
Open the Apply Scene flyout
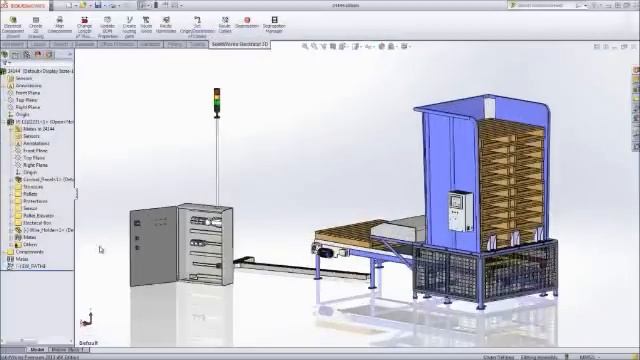(392, 47)
